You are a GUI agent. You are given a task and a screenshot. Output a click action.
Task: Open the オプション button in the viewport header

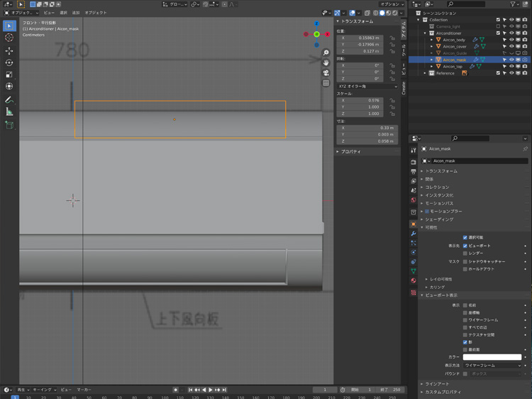coord(392,4)
